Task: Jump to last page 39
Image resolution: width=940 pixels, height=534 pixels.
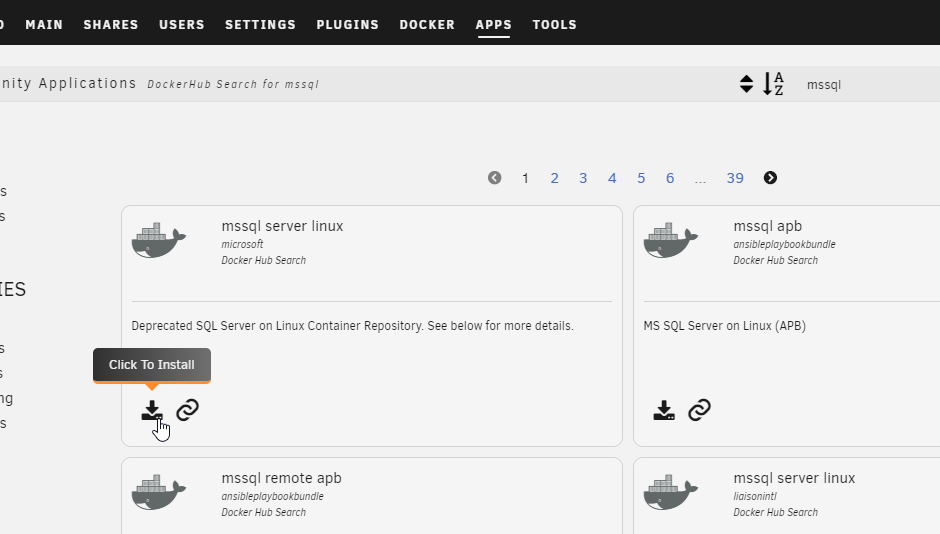Action: coord(735,178)
